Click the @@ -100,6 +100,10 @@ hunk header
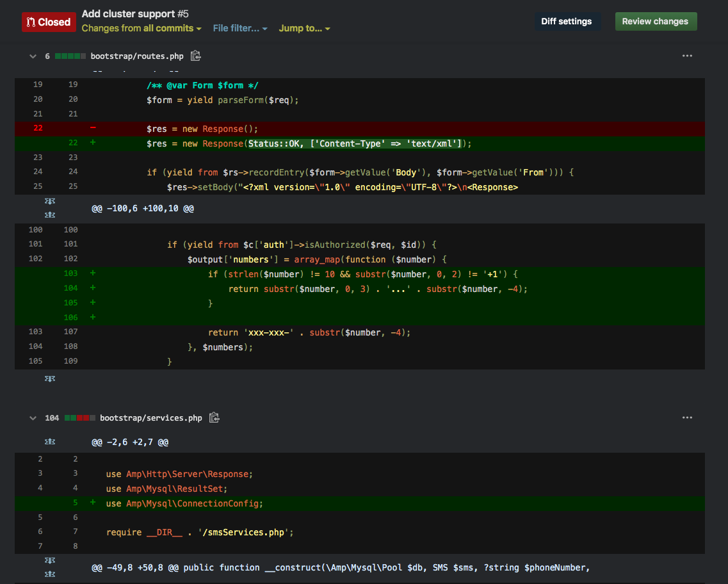 [143, 209]
